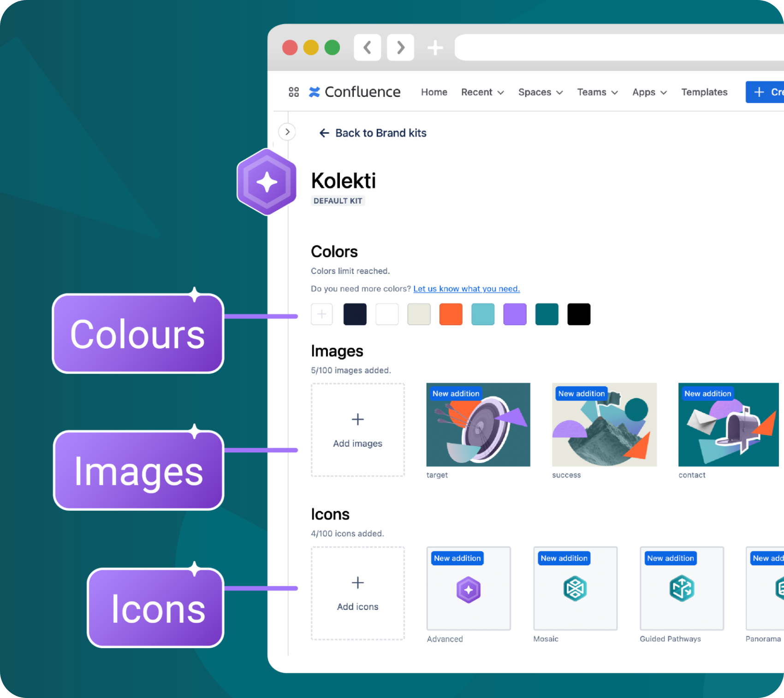Open a new browser tab with the plus

pos(435,47)
